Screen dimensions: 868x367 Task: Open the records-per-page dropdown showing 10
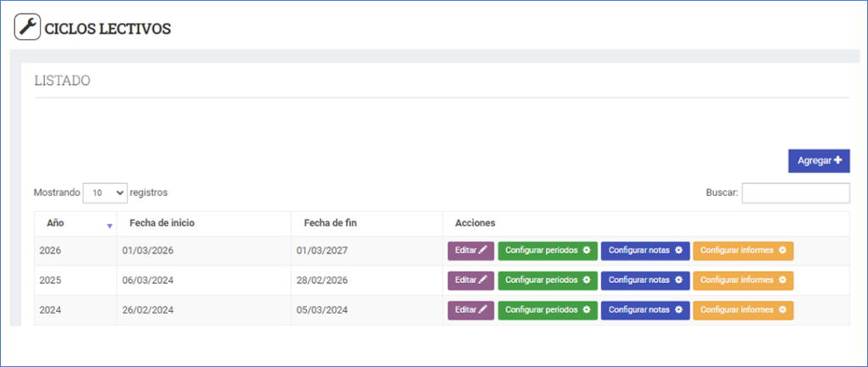coord(104,193)
